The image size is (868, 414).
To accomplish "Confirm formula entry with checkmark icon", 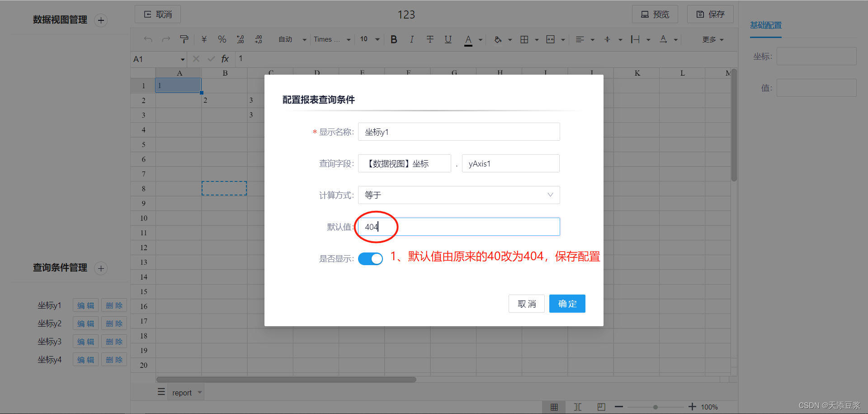I will coord(211,59).
